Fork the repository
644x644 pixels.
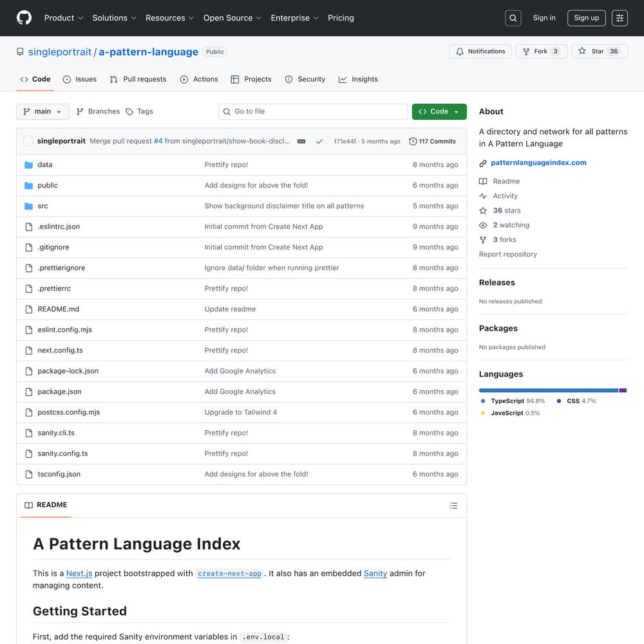point(541,52)
